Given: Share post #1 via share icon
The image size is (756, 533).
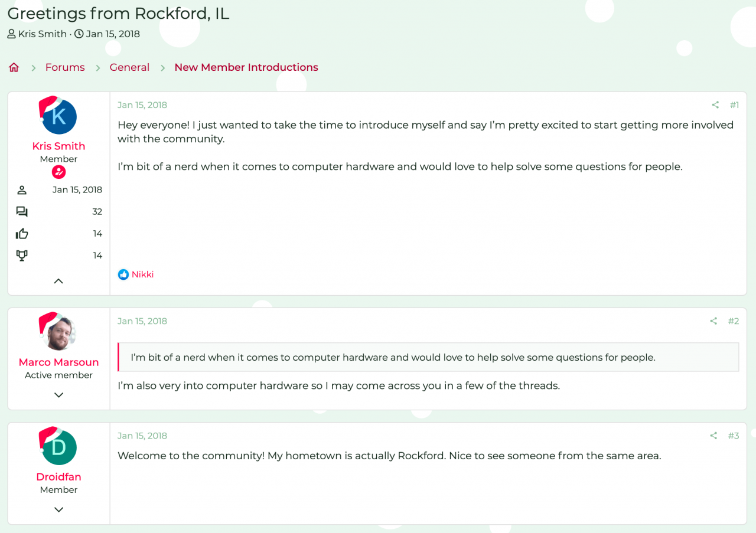Looking at the screenshot, I should coord(715,105).
